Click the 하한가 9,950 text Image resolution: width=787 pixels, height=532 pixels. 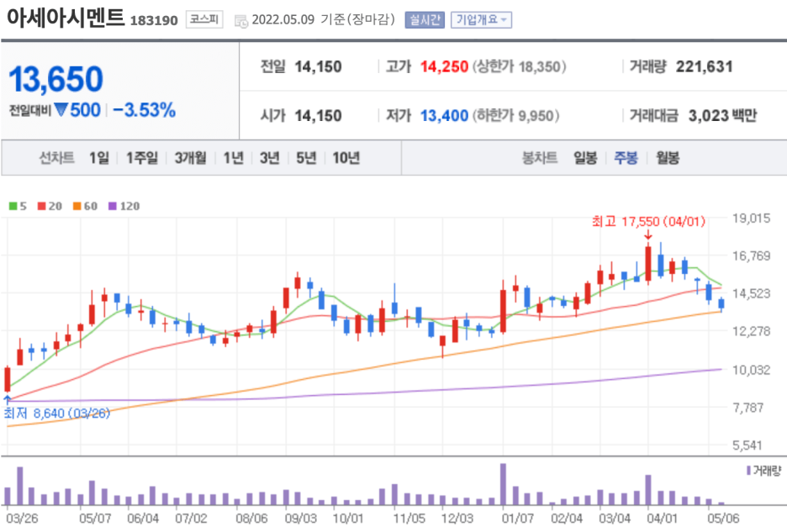(515, 116)
